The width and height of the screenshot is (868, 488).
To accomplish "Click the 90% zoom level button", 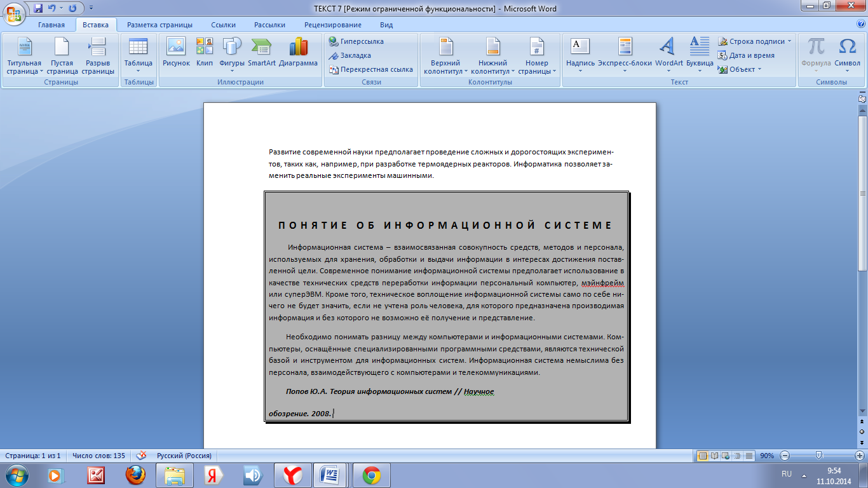I will click(767, 456).
